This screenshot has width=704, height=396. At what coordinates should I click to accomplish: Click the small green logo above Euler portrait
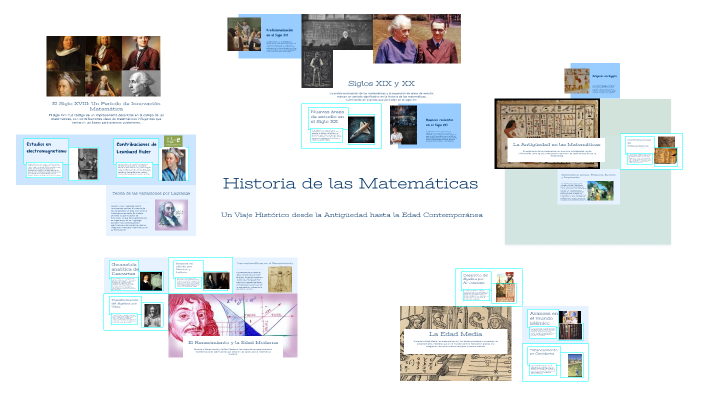(173, 141)
